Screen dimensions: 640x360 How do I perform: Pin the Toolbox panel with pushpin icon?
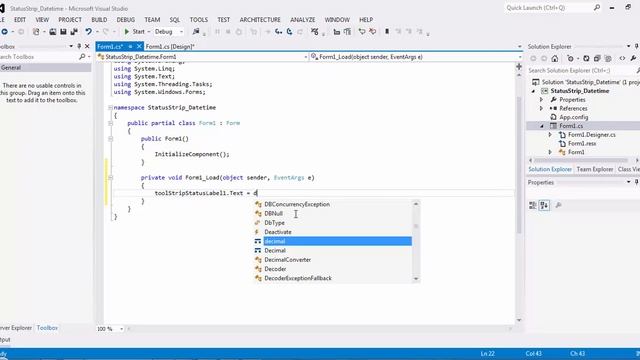(79, 47)
